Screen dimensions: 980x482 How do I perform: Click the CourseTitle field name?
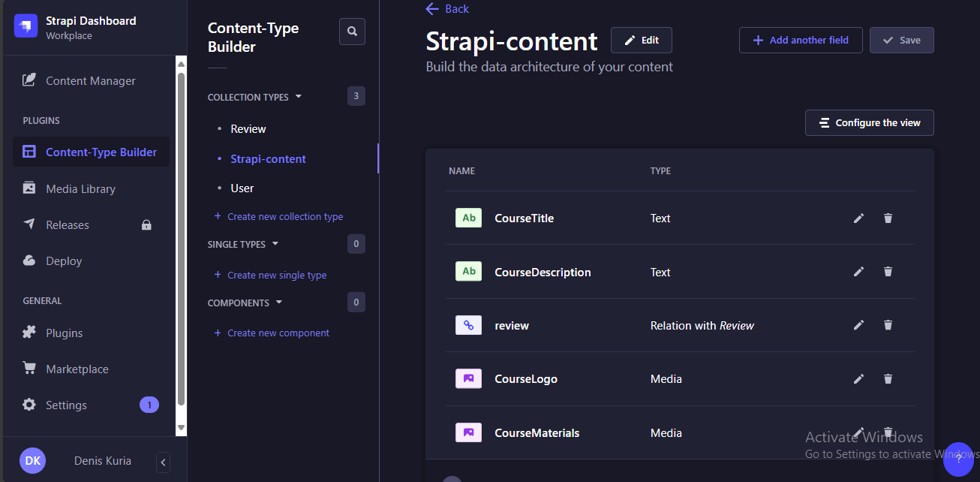pyautogui.click(x=525, y=218)
